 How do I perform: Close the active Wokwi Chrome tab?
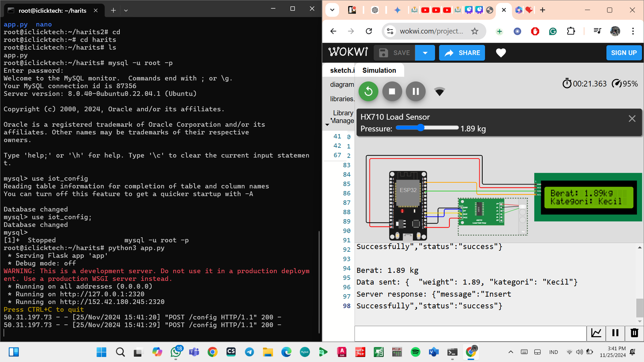[504, 10]
